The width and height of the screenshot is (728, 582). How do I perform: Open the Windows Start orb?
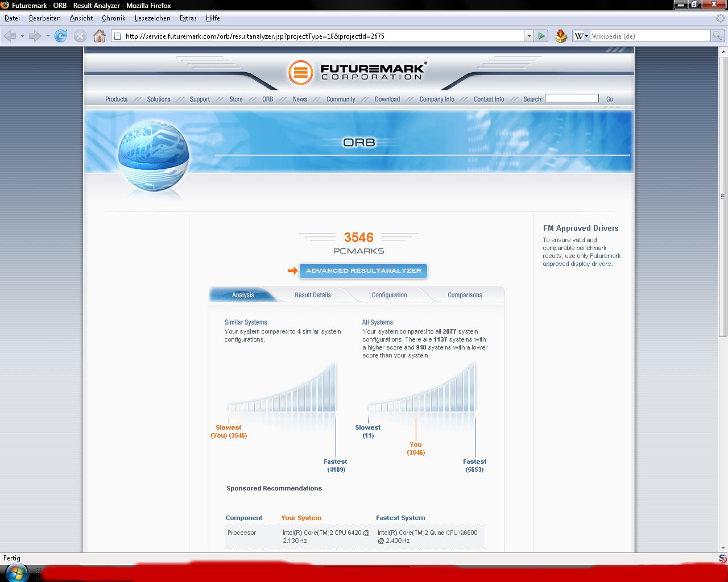16,573
